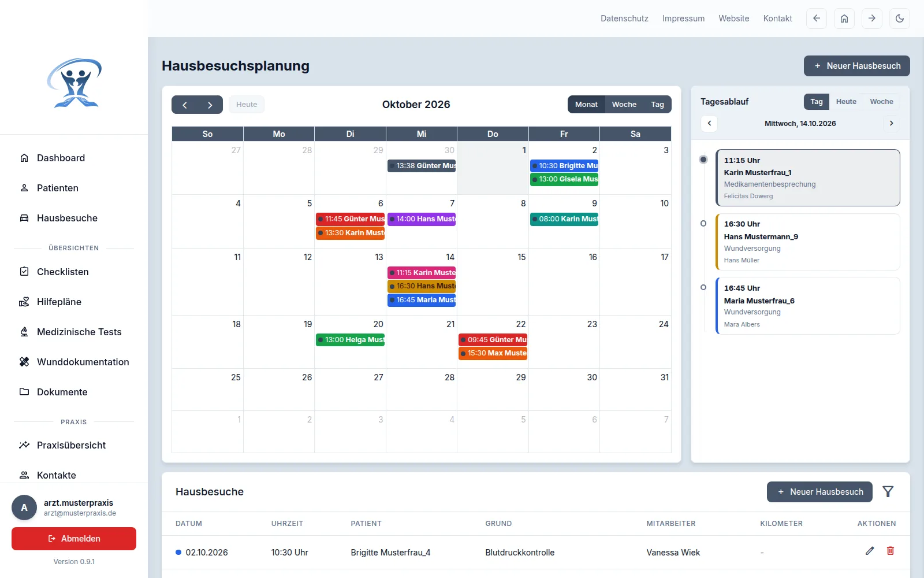The height and width of the screenshot is (578, 924).
Task: Open 08:00 Karin event on October 9
Action: pos(564,219)
